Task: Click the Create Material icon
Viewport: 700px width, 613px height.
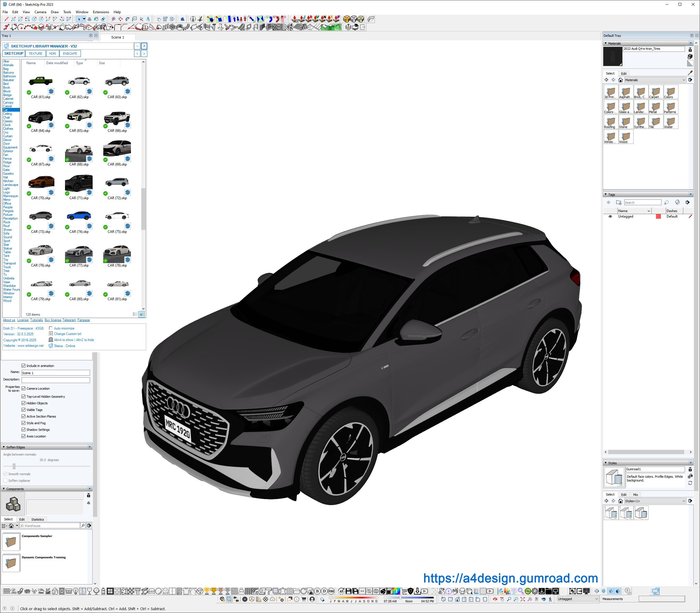Action: 690,56
